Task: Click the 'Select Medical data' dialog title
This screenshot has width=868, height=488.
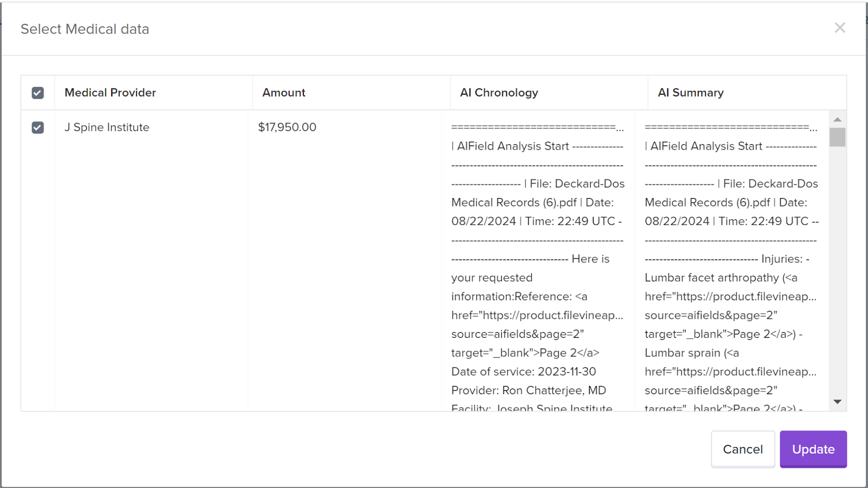Action: point(85,29)
